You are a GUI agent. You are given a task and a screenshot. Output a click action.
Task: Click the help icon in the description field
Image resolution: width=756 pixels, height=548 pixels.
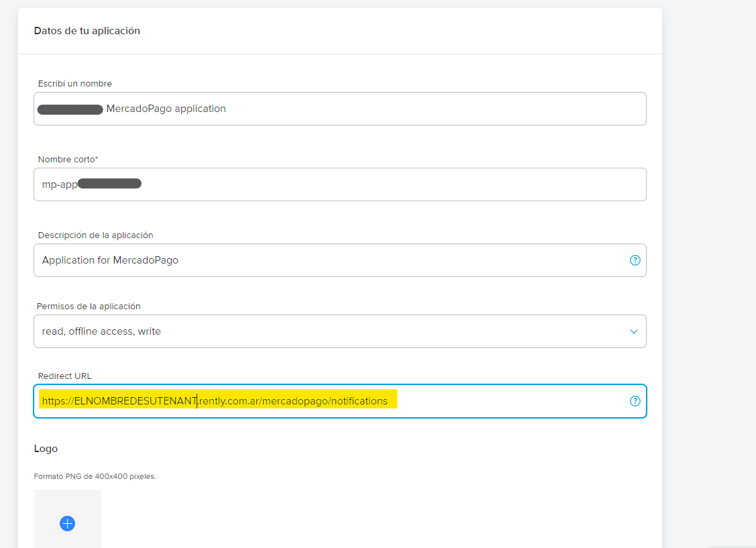(x=635, y=260)
